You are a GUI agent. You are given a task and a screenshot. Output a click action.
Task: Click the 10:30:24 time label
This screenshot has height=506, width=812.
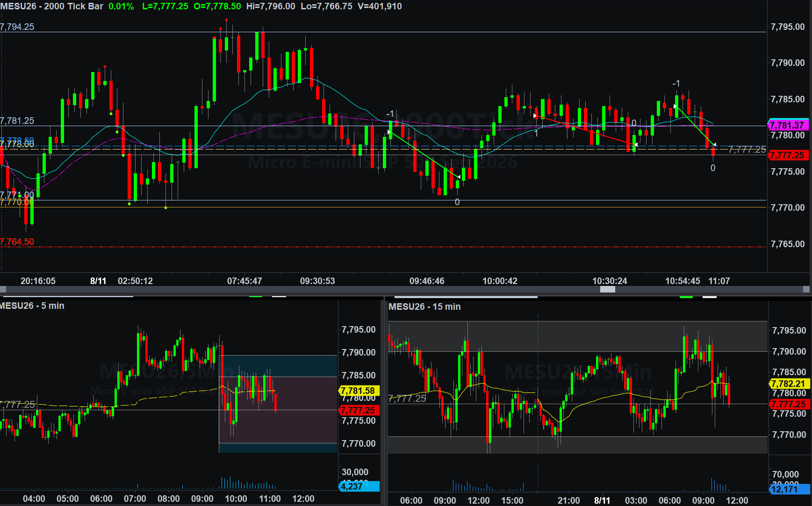(610, 281)
